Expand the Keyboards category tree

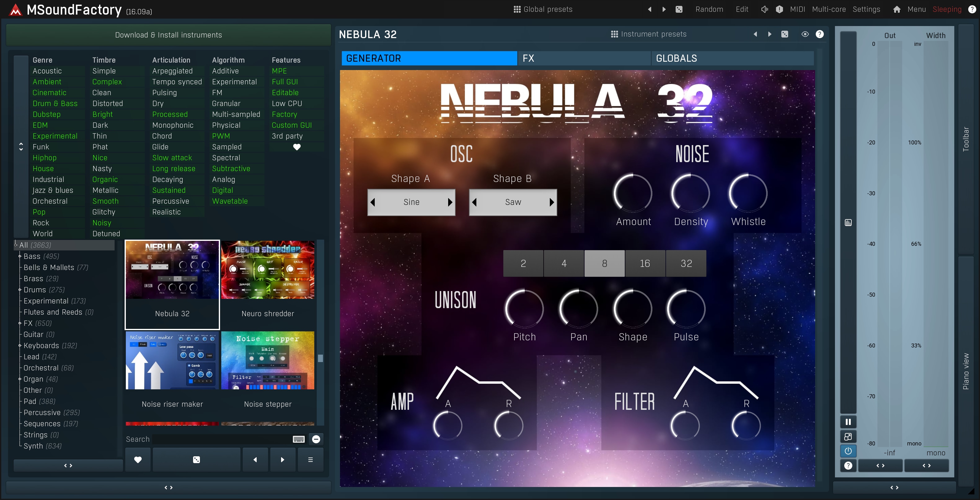(x=20, y=346)
